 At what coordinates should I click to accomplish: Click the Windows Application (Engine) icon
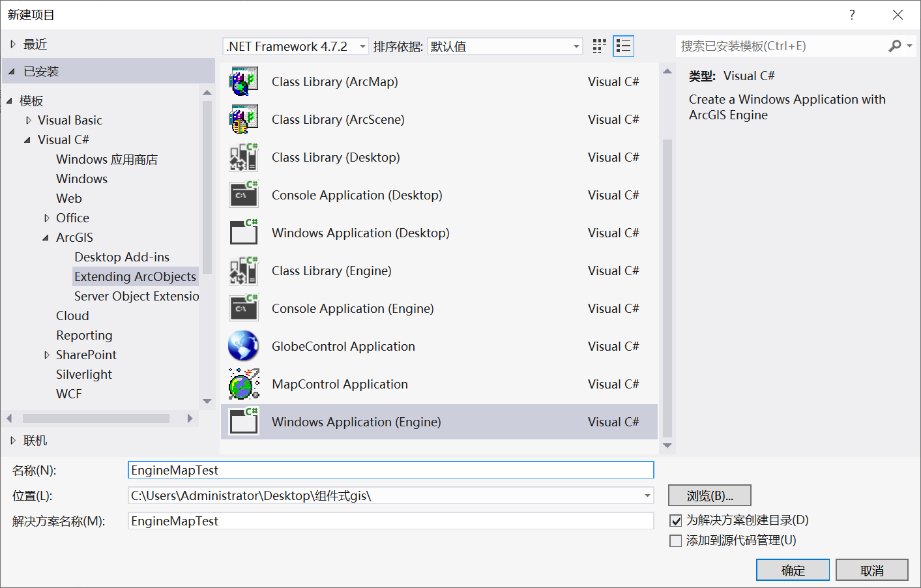243,422
